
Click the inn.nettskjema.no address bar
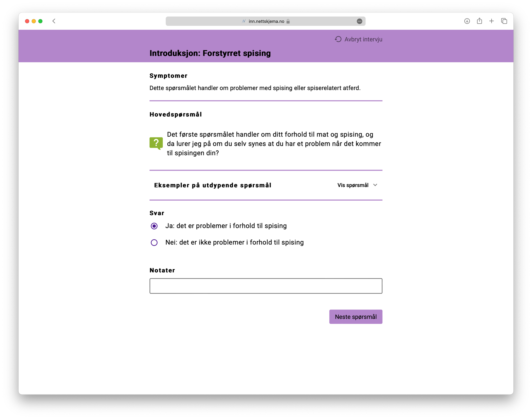265,21
